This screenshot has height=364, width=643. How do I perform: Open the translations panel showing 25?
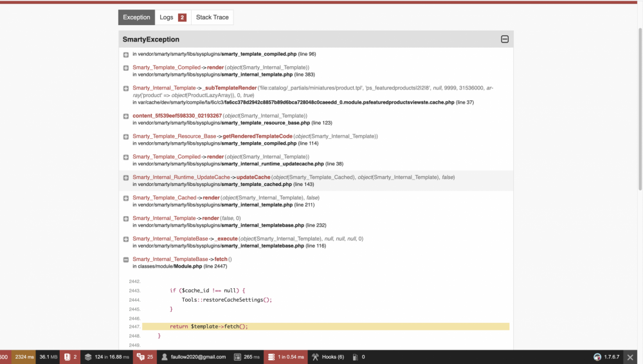pos(145,357)
